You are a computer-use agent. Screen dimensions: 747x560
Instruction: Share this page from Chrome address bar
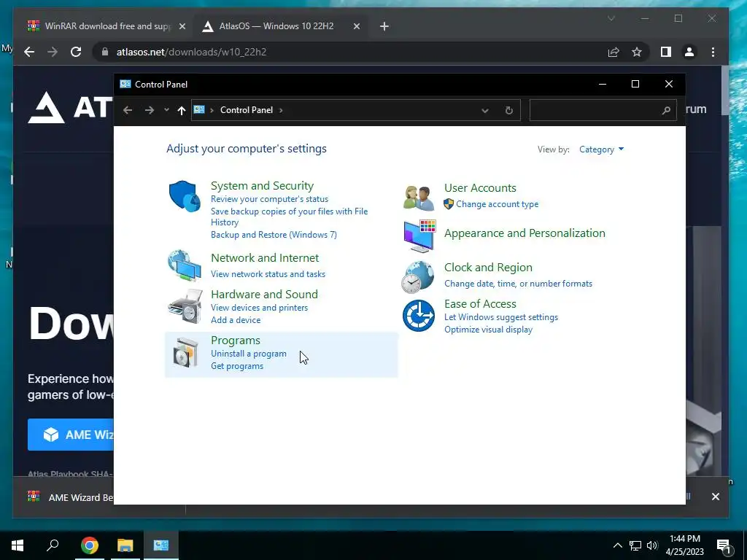click(x=614, y=52)
